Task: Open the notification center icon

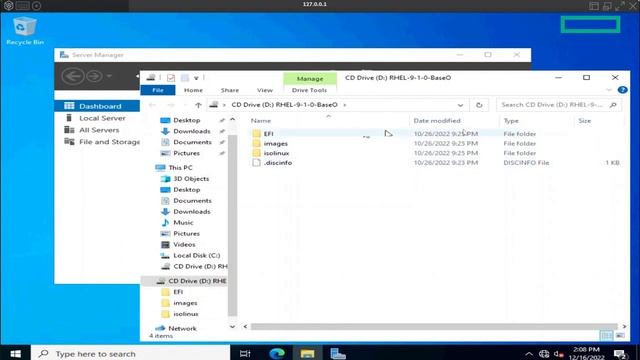Action: point(620,354)
